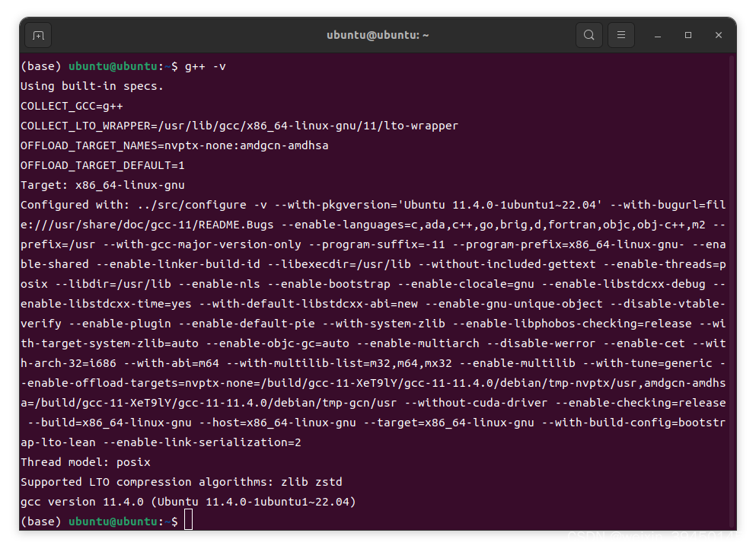This screenshot has width=756, height=552.
Task: Open the hamburger menu
Action: coord(620,35)
